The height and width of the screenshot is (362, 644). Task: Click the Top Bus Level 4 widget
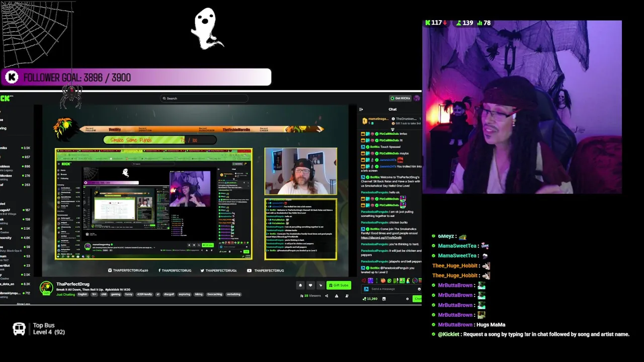[39, 329]
